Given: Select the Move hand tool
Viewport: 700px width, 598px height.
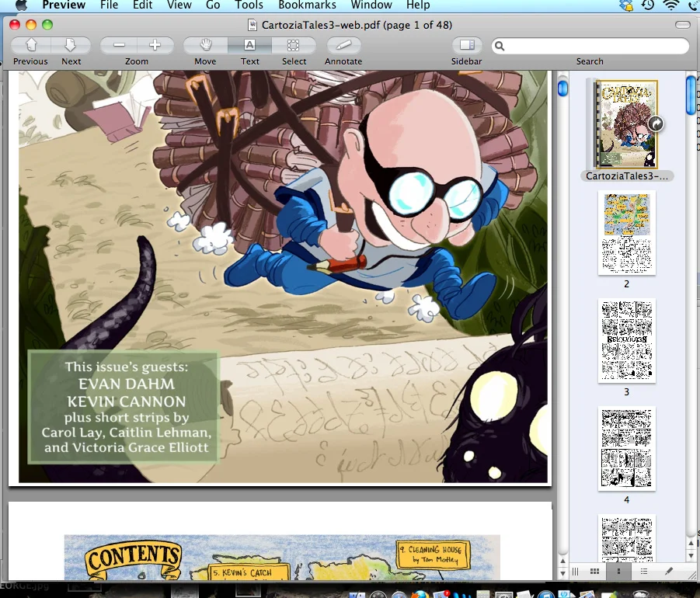Looking at the screenshot, I should tap(205, 45).
